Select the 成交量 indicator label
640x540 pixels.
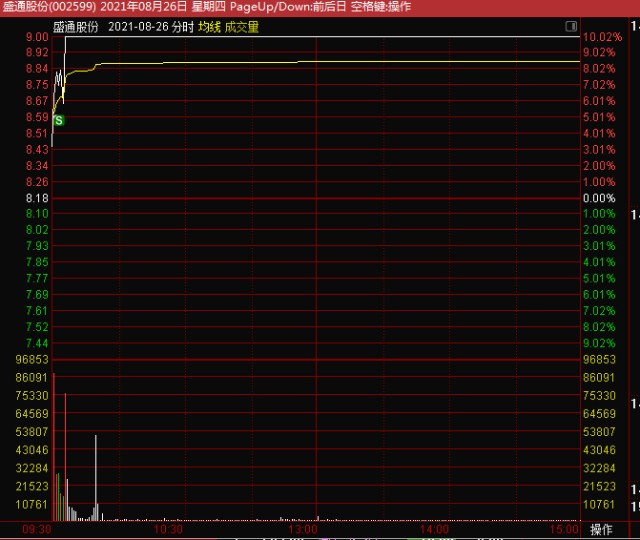pyautogui.click(x=242, y=27)
